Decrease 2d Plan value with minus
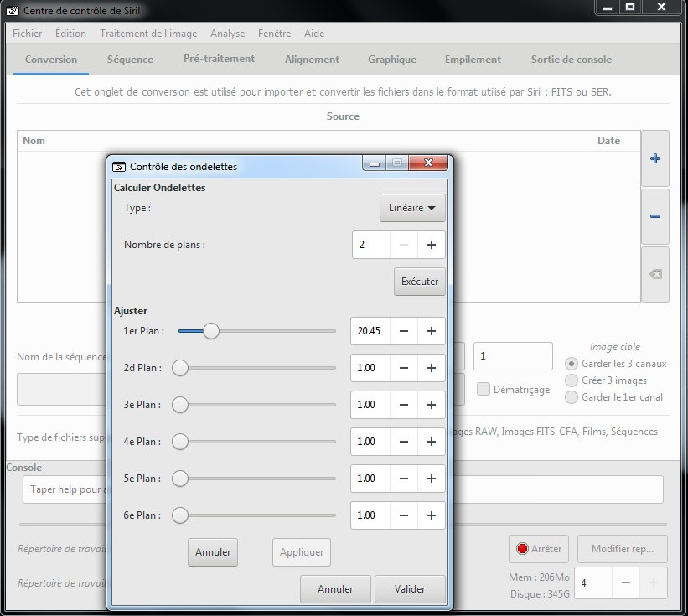The image size is (688, 616). 404,368
